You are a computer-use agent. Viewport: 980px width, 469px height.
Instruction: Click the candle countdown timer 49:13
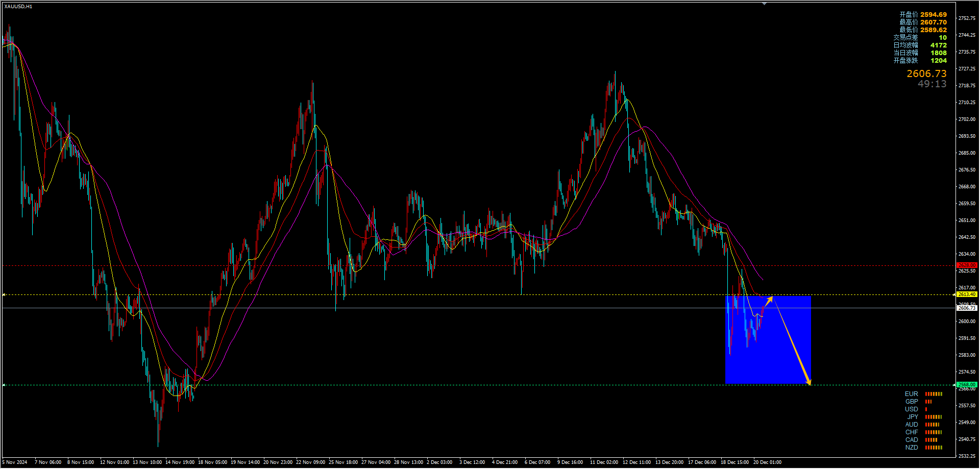click(x=932, y=84)
